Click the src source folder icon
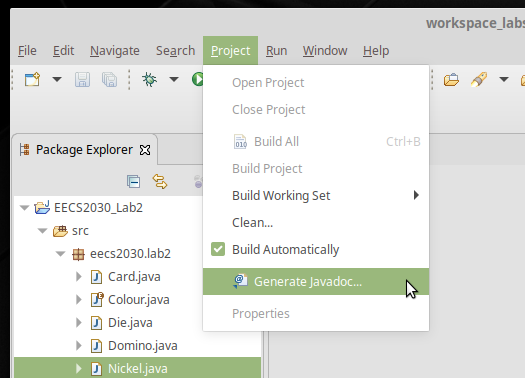 click(x=60, y=231)
